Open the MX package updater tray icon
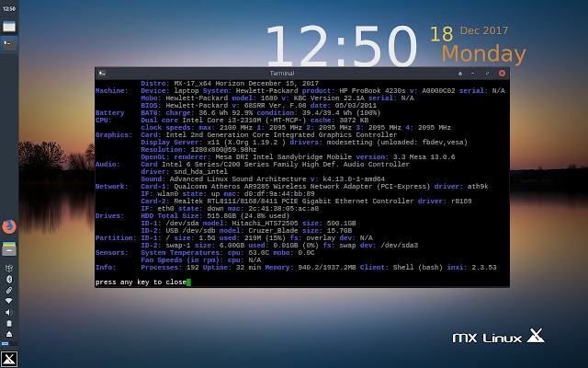The width and height of the screenshot is (588, 368). [9, 268]
